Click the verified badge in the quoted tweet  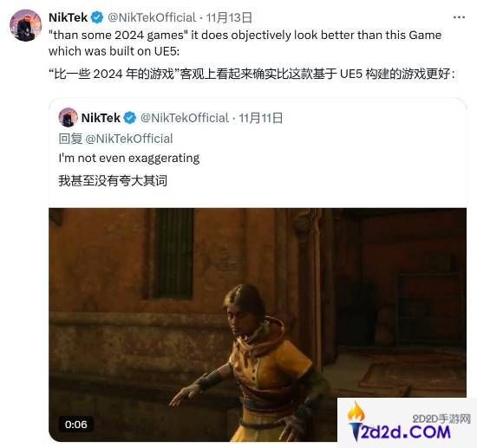[130, 118]
